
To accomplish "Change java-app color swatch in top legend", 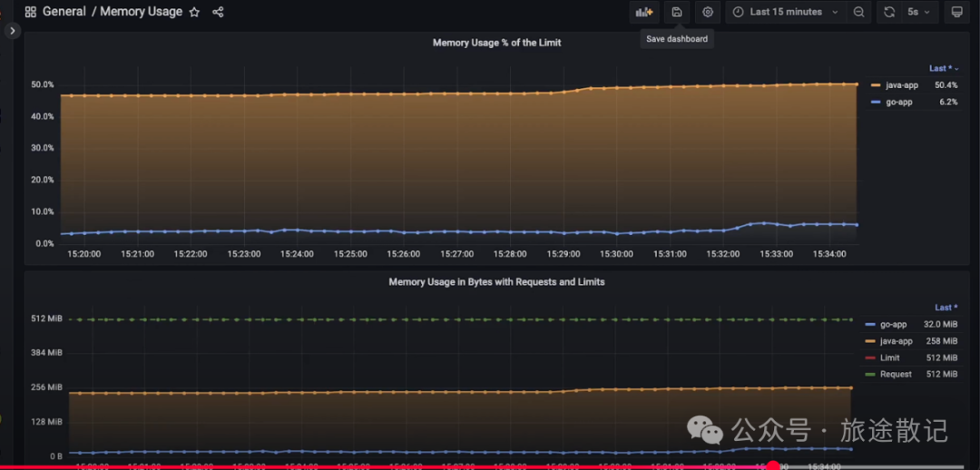I will (x=876, y=85).
